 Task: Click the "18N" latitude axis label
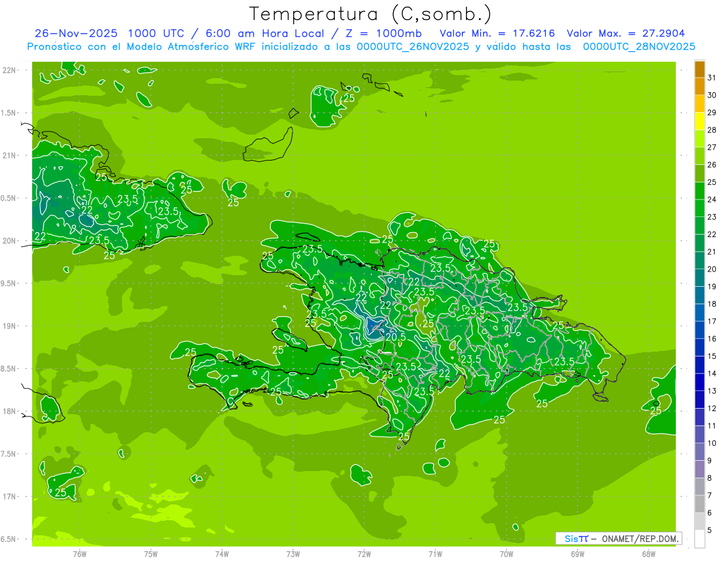[x=9, y=411]
